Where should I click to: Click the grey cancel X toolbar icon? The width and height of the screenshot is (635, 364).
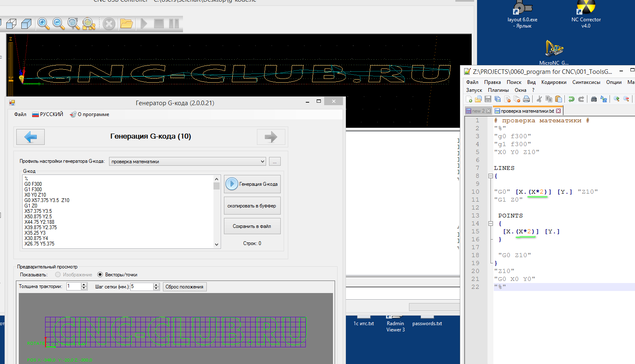[x=109, y=24]
